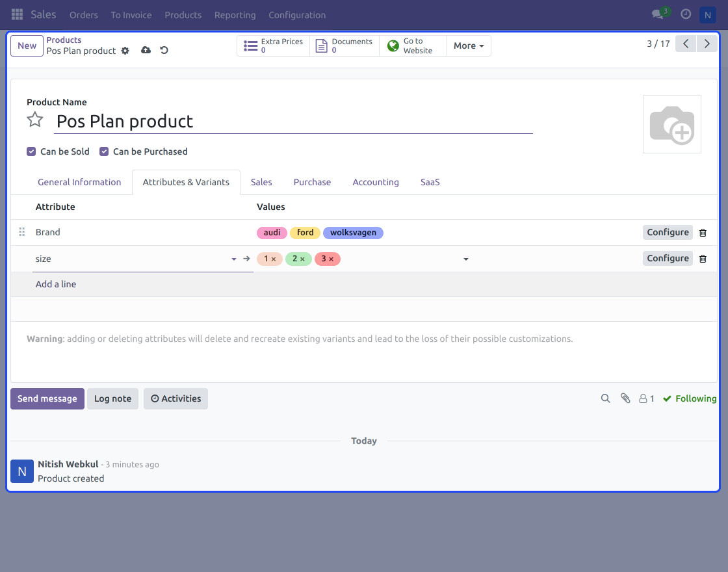Image resolution: width=728 pixels, height=572 pixels.
Task: Open the Accounting tab
Action: [376, 182]
